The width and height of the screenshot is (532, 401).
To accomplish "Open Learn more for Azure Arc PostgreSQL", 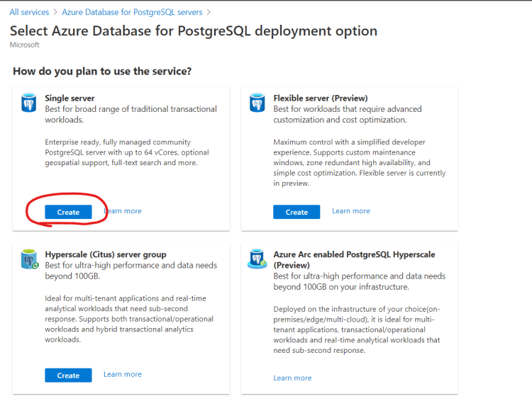I will [292, 378].
